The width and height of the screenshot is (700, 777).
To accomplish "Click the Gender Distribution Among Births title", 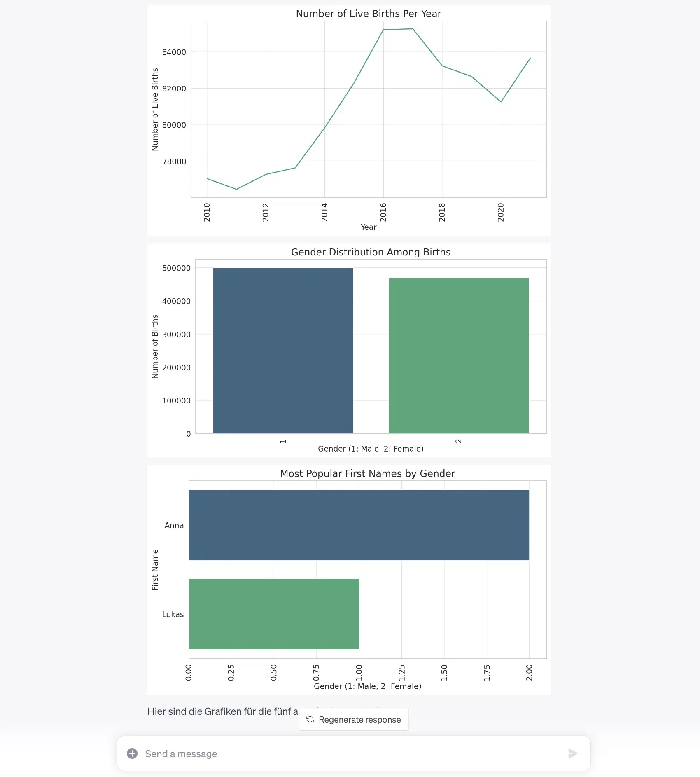I will [370, 252].
